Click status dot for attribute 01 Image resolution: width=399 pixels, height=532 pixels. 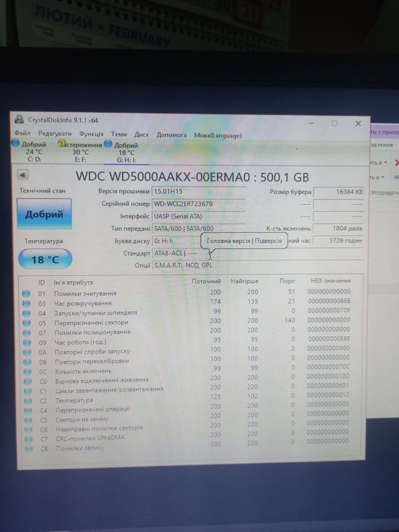[26, 294]
